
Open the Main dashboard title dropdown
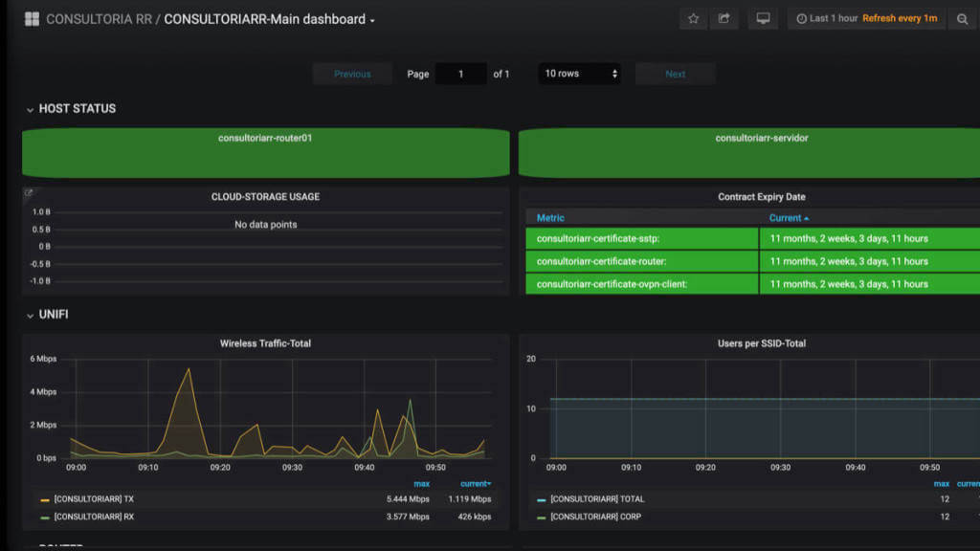(x=269, y=19)
